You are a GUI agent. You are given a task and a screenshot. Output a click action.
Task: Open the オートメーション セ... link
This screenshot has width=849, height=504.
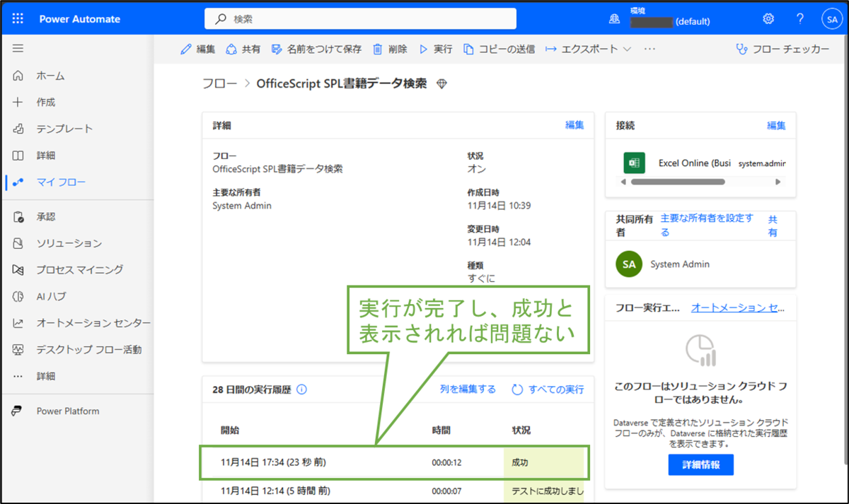[738, 307]
